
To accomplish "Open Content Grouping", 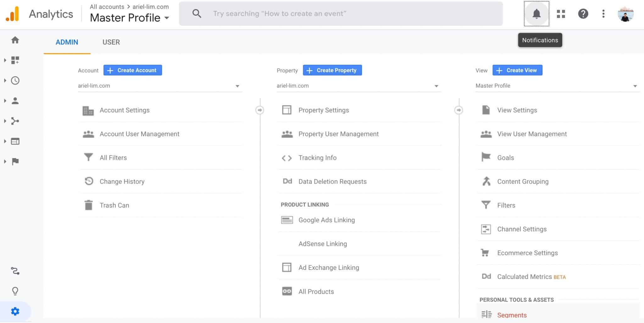I will click(x=558, y=181).
